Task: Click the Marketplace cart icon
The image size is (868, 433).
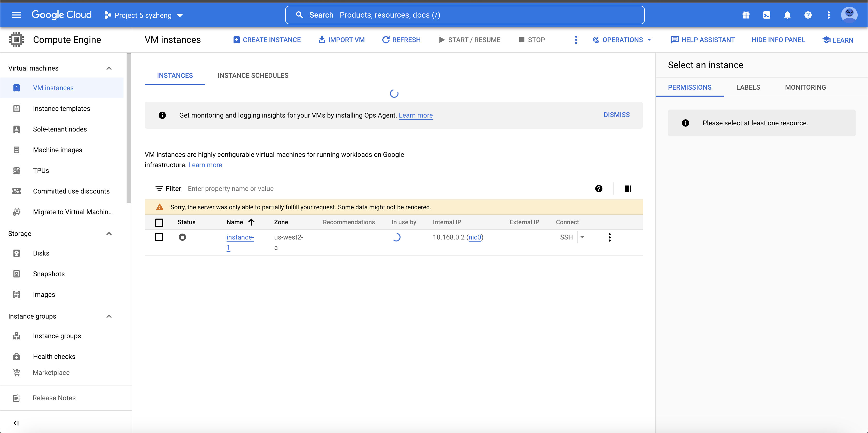Action: tap(16, 372)
